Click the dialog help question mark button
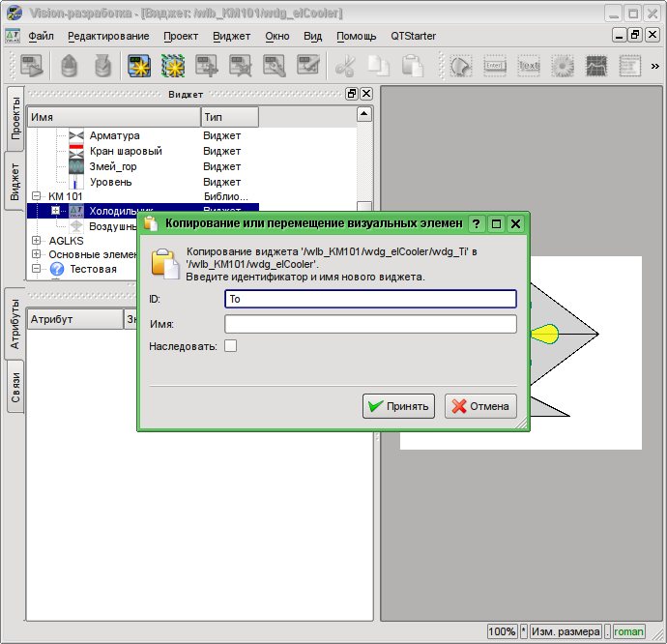667x644 pixels. [476, 223]
